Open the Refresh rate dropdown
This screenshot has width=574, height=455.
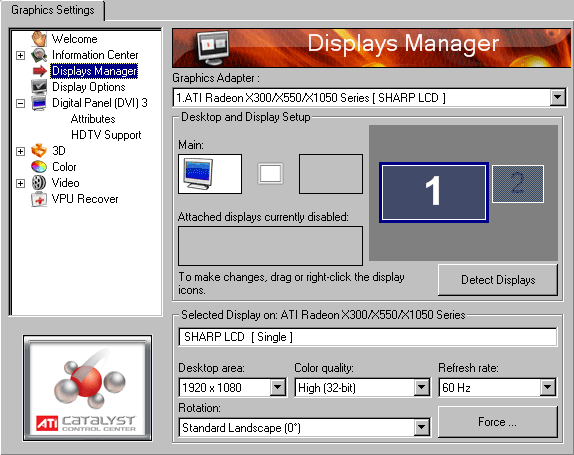(x=548, y=387)
